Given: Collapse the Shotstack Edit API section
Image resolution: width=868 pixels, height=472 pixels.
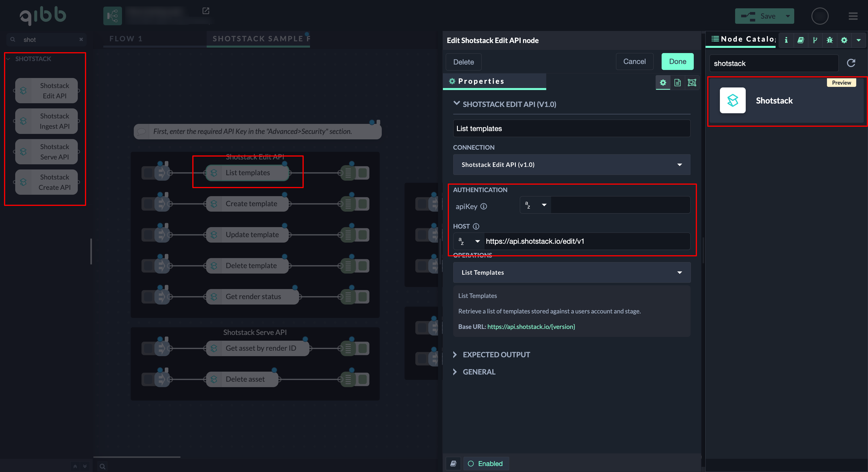Looking at the screenshot, I should [457, 104].
